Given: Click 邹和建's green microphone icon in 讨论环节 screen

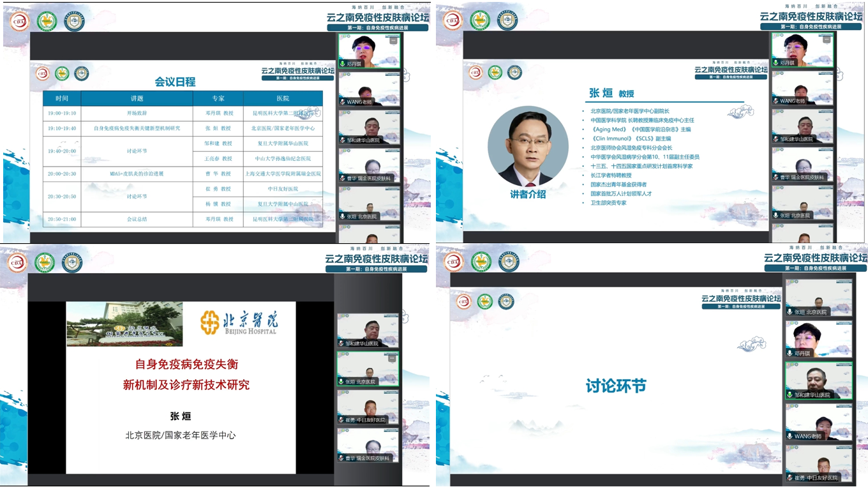Looking at the screenshot, I should 790,395.
